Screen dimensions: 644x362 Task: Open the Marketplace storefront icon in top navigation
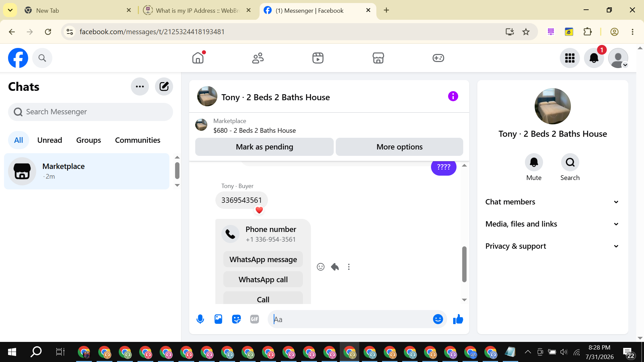378,58
